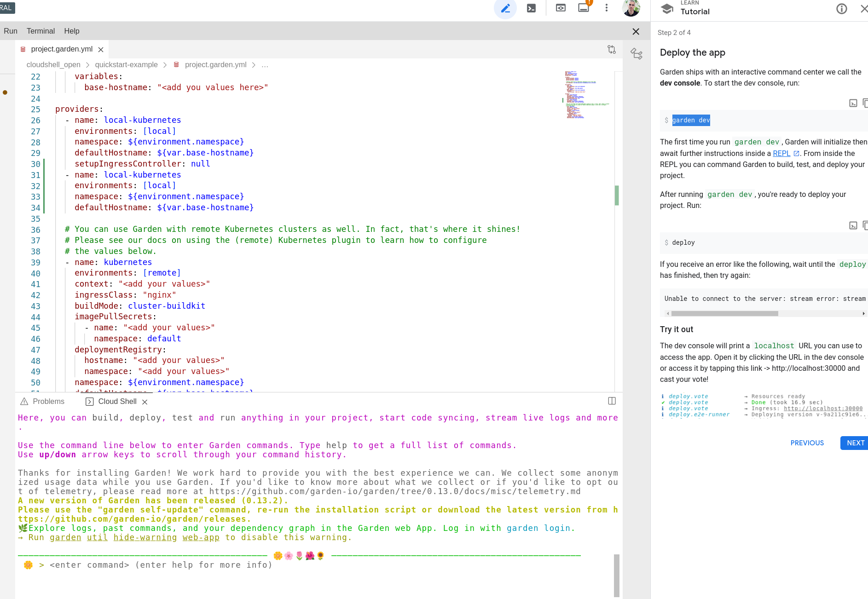Launch Web Preview from the toolbar
868x599 pixels.
tap(561, 8)
